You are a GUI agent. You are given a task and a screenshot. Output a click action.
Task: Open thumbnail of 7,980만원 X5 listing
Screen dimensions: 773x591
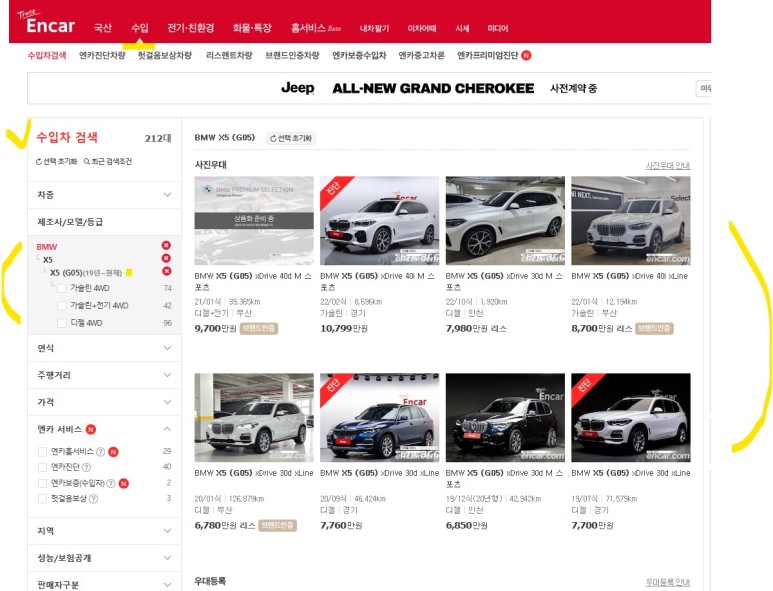pyautogui.click(x=505, y=221)
